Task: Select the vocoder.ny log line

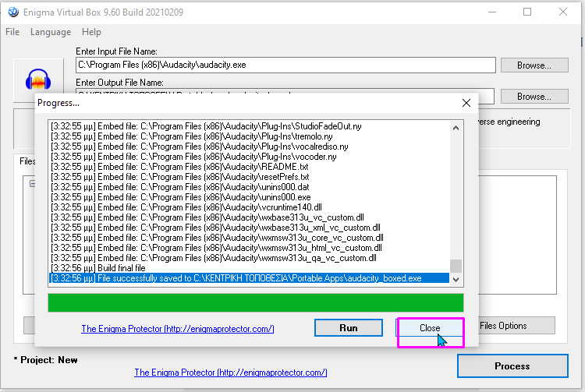Action: pyautogui.click(x=250, y=157)
